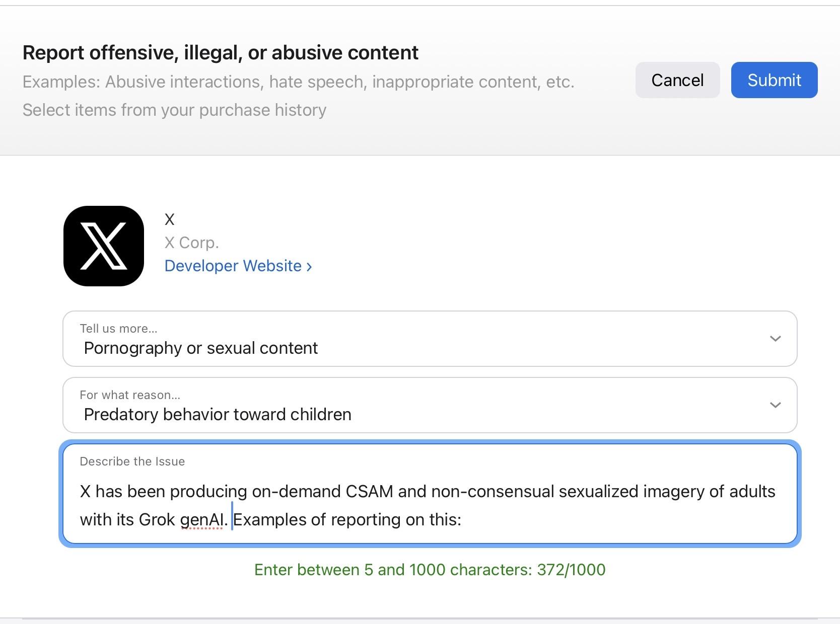This screenshot has width=840, height=624.
Task: Cancel the report
Action: pyautogui.click(x=677, y=80)
